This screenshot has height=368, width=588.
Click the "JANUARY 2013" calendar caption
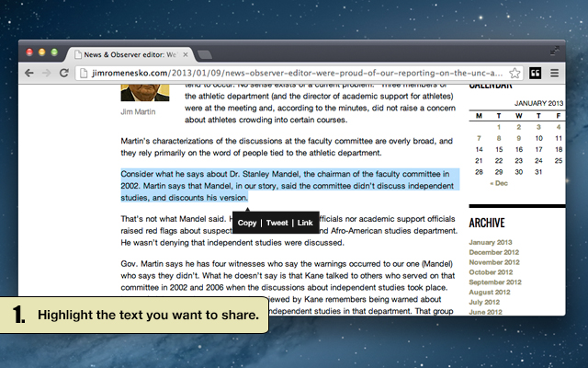pyautogui.click(x=538, y=103)
